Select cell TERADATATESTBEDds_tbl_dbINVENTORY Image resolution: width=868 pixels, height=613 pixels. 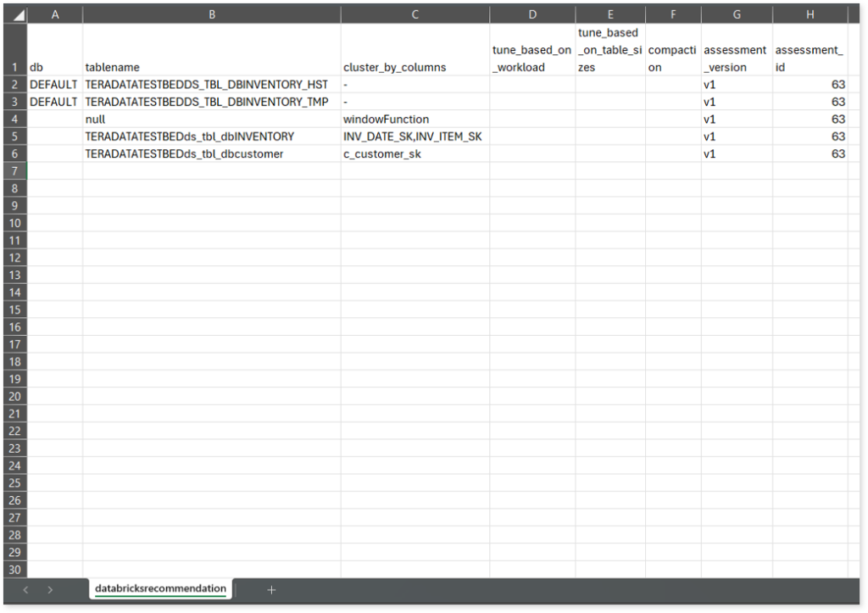211,137
